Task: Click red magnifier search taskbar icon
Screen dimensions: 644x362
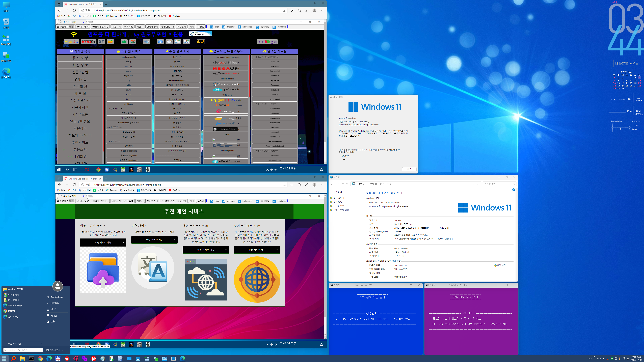Action: pyautogui.click(x=13, y=358)
